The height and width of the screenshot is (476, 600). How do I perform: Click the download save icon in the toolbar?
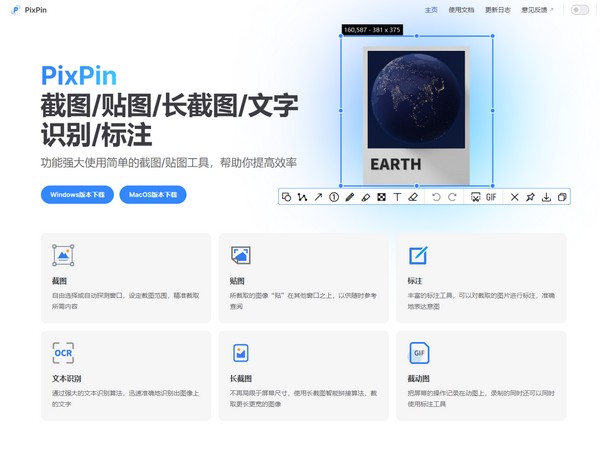(546, 197)
